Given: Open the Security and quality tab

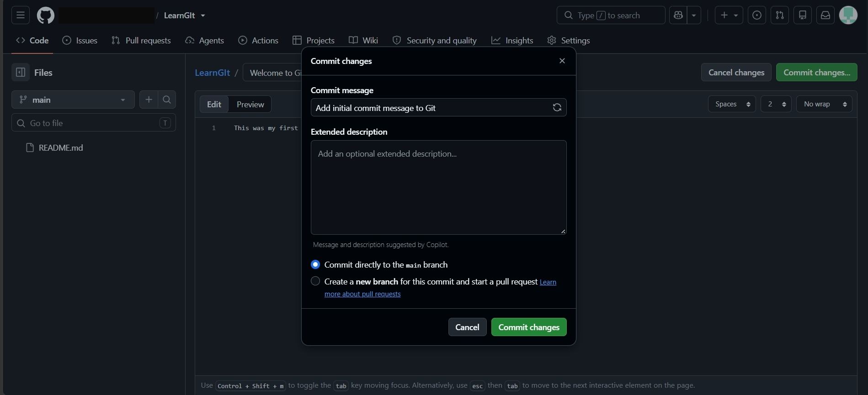Looking at the screenshot, I should click(x=435, y=40).
